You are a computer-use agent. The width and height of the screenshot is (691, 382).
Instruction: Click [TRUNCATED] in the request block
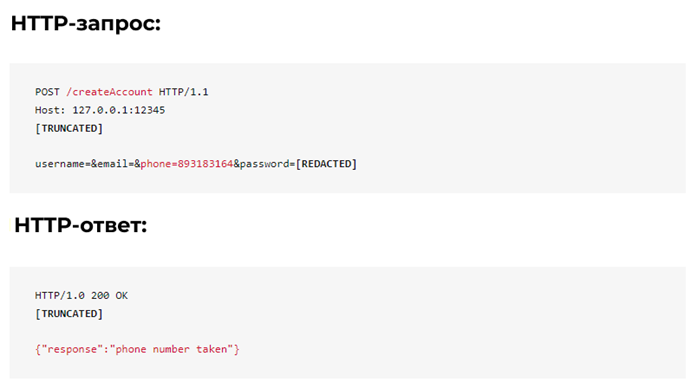pos(69,128)
